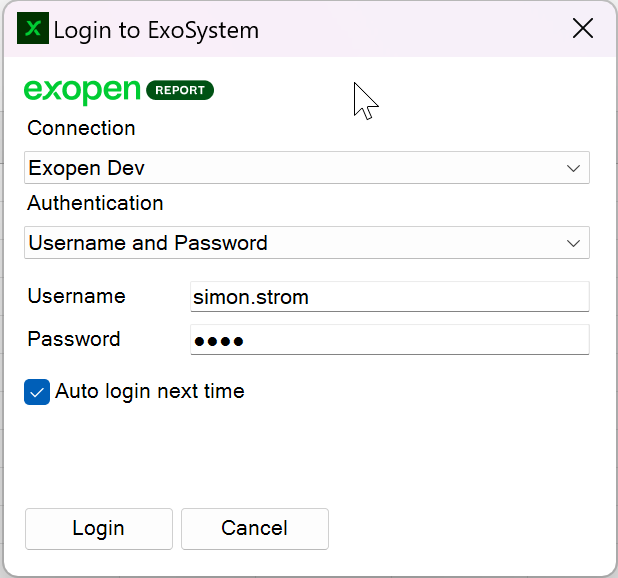Click the Connection label

point(81,128)
